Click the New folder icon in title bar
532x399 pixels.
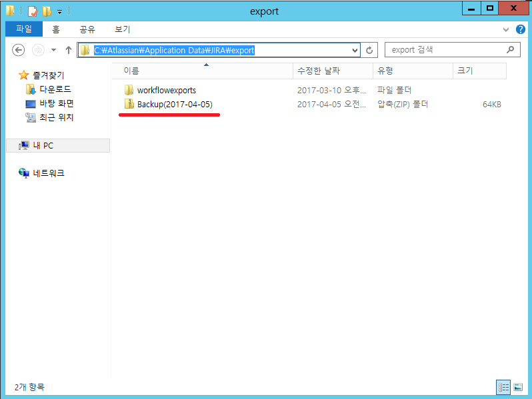(47, 11)
